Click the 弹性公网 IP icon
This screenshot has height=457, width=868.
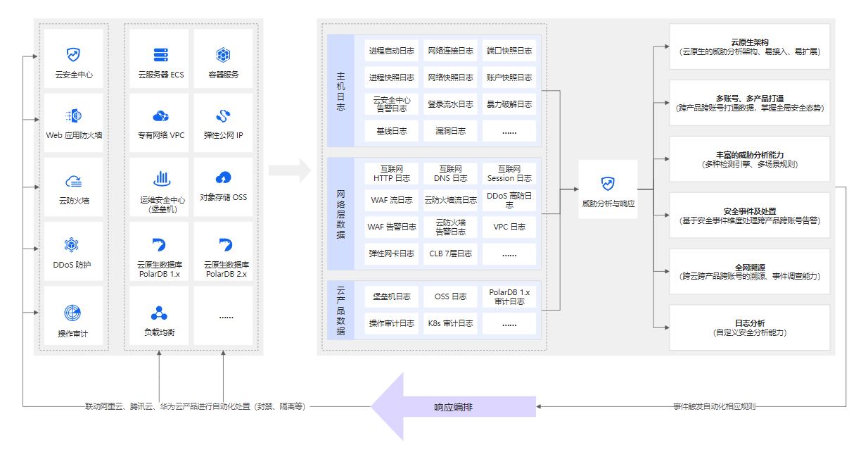point(223,115)
